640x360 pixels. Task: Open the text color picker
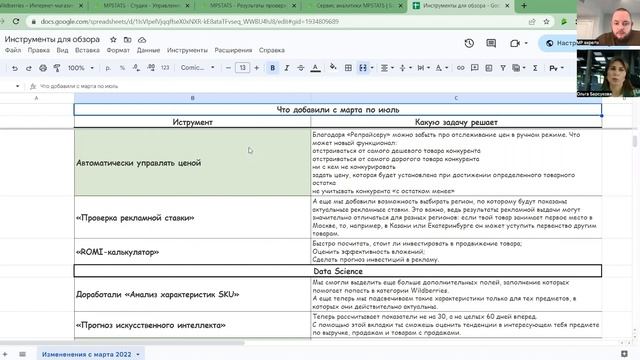[x=315, y=68]
